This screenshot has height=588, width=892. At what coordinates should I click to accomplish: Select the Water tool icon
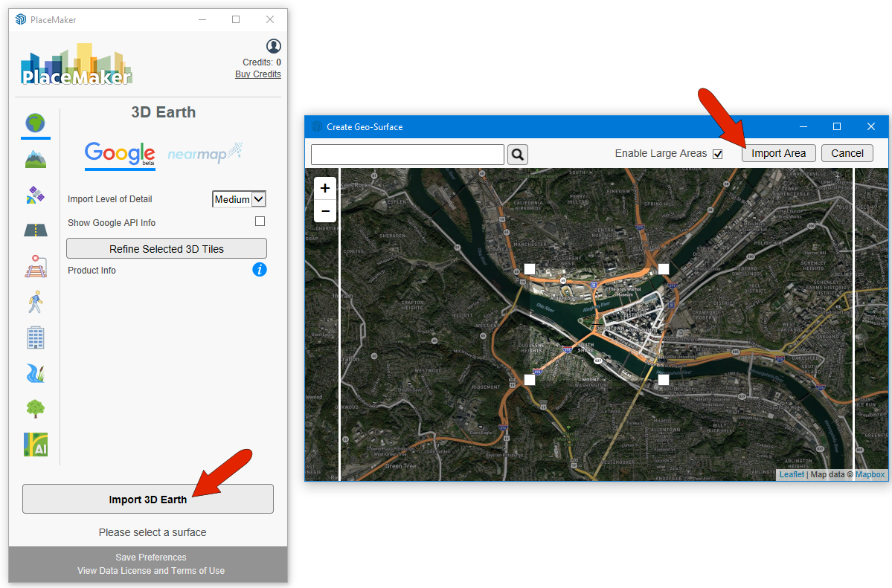click(35, 373)
